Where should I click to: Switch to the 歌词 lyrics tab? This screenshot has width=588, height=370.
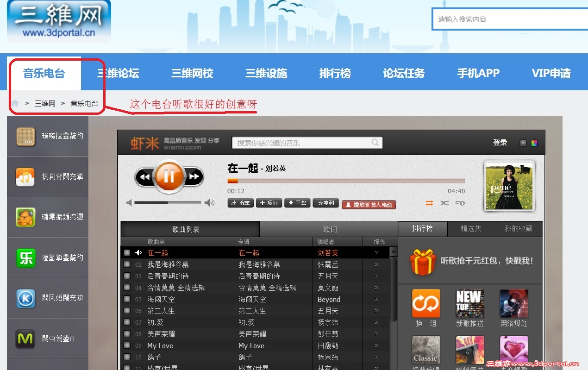330,229
